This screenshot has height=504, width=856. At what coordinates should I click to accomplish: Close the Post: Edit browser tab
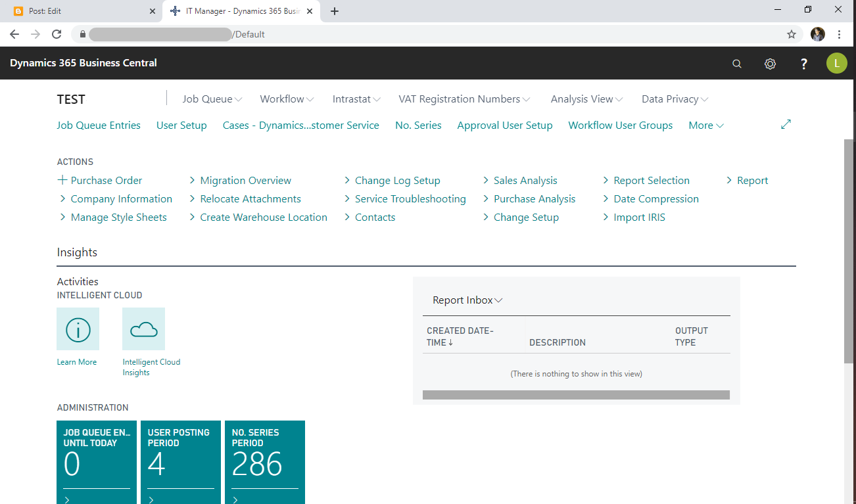(x=153, y=11)
